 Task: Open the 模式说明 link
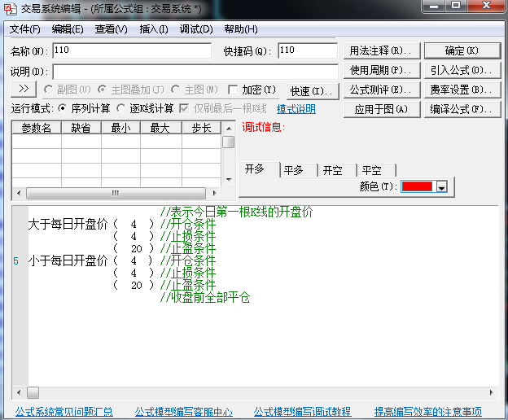click(296, 109)
